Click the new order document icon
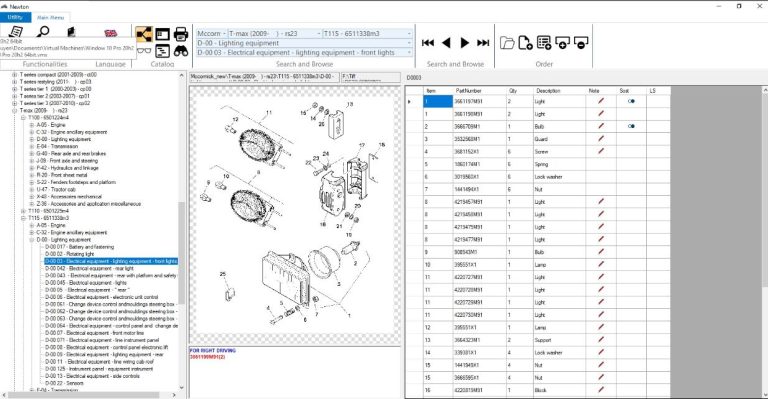Screen dimensions: 768x399 pos(526,43)
